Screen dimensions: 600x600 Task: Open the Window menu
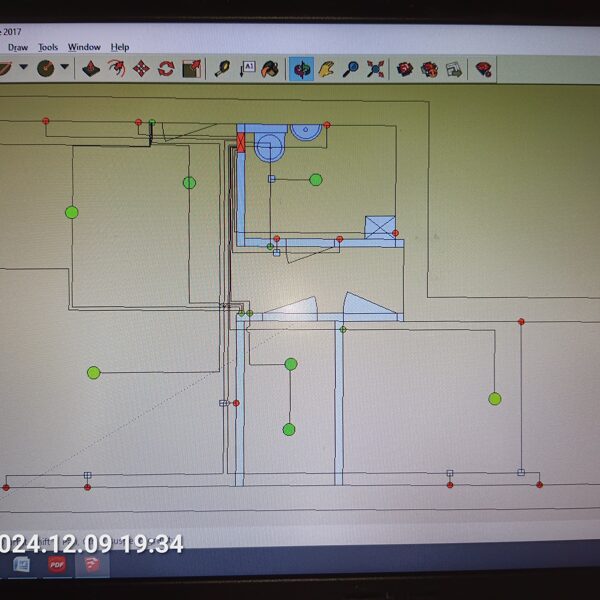[x=84, y=47]
